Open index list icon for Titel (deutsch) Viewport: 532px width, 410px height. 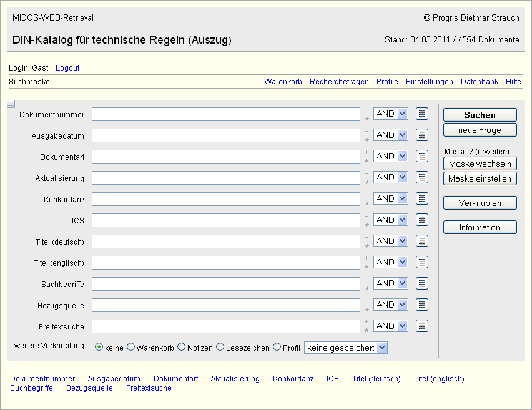pos(422,241)
